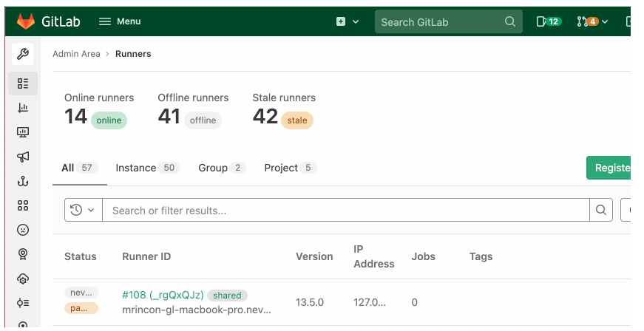Viewport: 644px width, 331px height.
Task: Click the stale status badge
Action: [297, 120]
